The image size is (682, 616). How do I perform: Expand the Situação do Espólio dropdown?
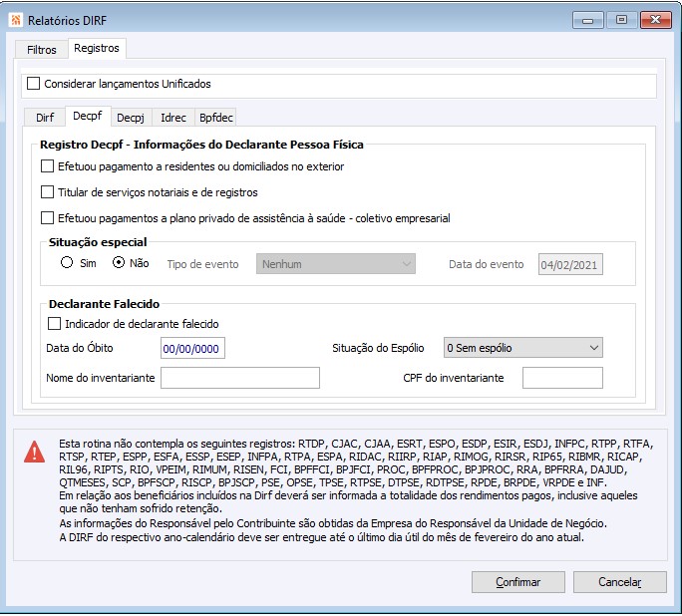tap(523, 348)
